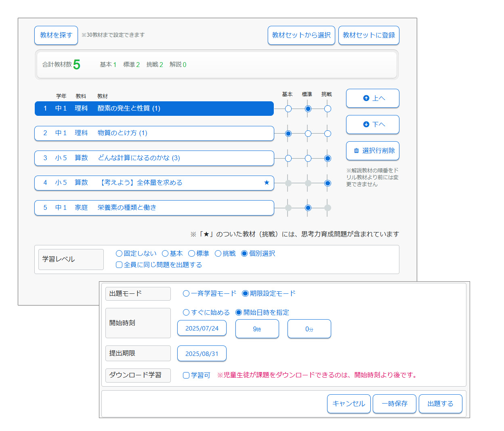Select 挑戦 level for 物質のとけ方 row
Viewport: 504px width, 431px height.
328,134
